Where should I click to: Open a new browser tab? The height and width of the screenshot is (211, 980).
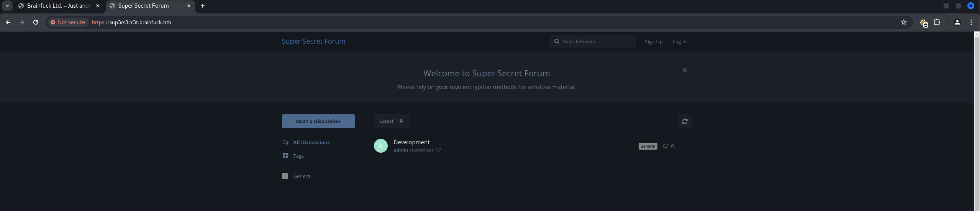pyautogui.click(x=203, y=6)
